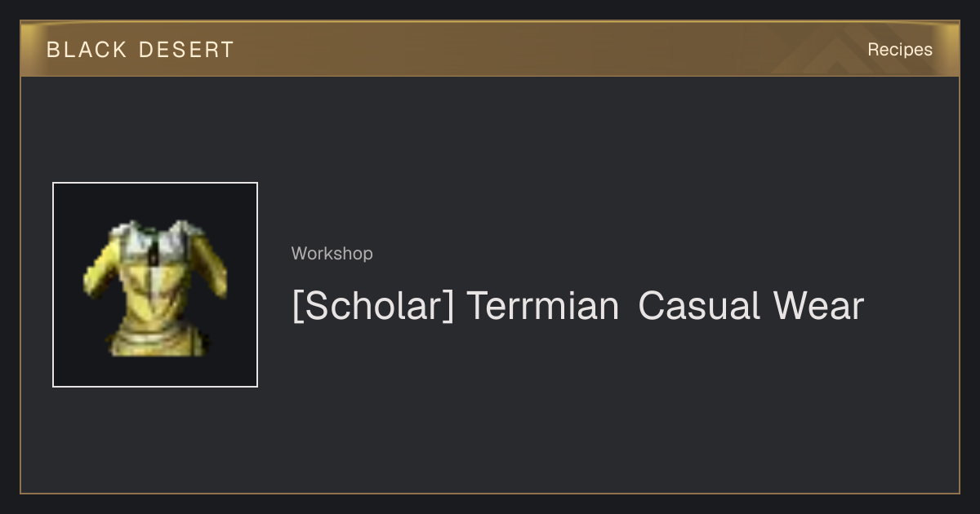This screenshot has width=980, height=514.
Task: Click the word Terrmian in the title
Action: (542, 306)
